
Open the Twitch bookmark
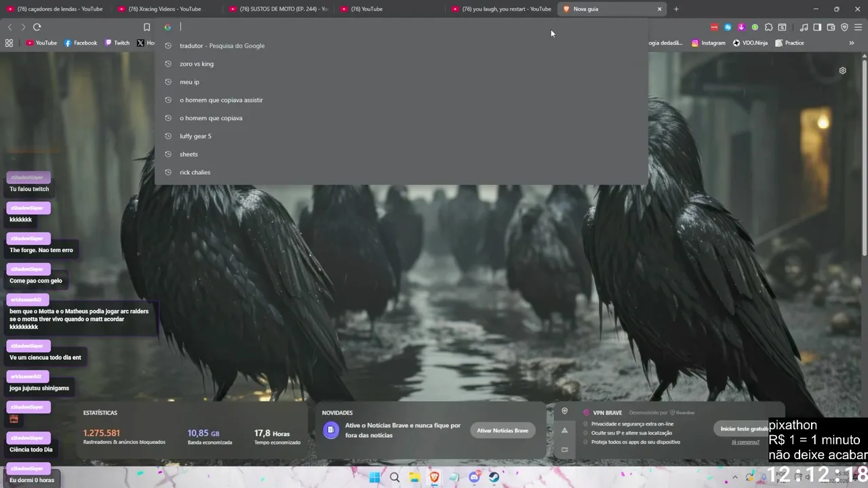click(x=117, y=43)
